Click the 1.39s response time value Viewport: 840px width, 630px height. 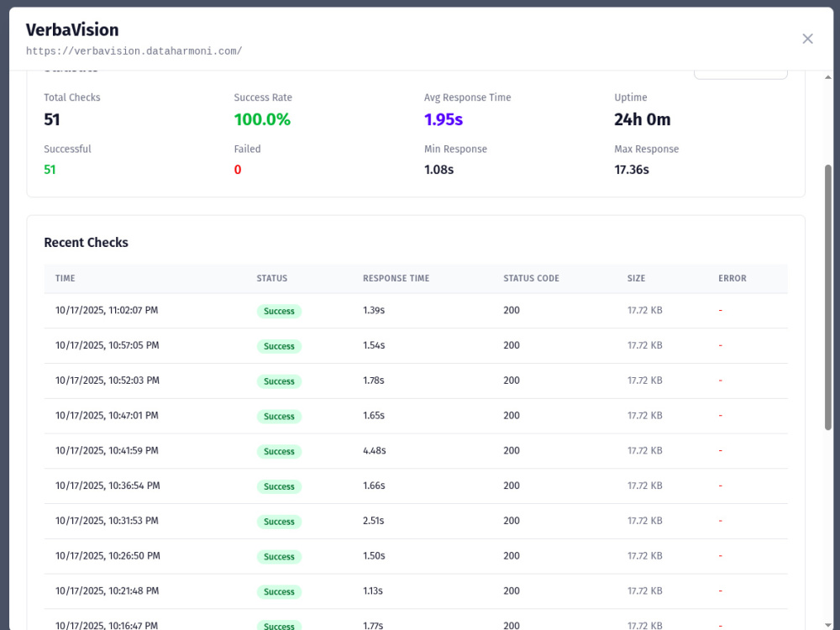pyautogui.click(x=374, y=310)
